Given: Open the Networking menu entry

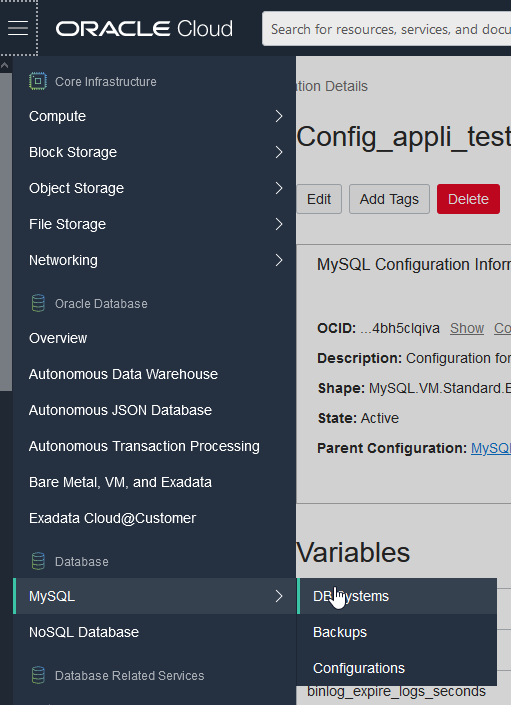Looking at the screenshot, I should 155,260.
